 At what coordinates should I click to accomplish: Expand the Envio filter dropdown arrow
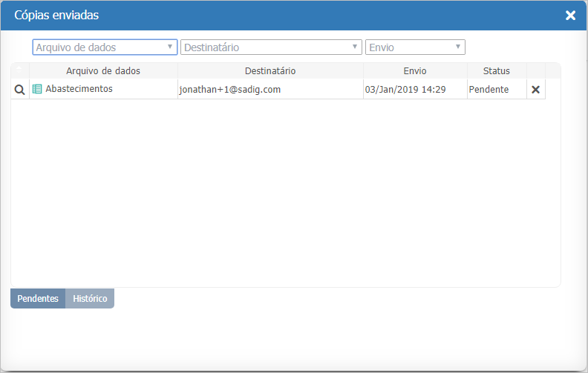(458, 47)
